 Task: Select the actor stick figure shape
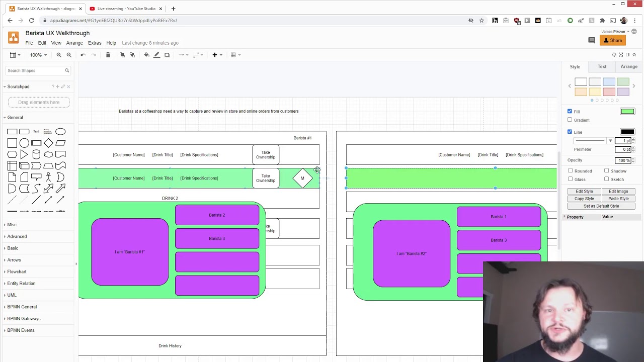coord(48,177)
